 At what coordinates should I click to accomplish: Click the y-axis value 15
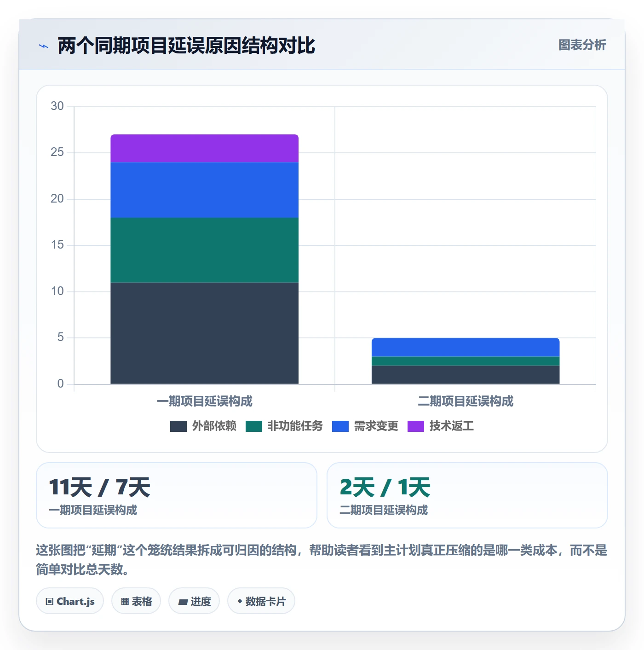[x=57, y=245]
